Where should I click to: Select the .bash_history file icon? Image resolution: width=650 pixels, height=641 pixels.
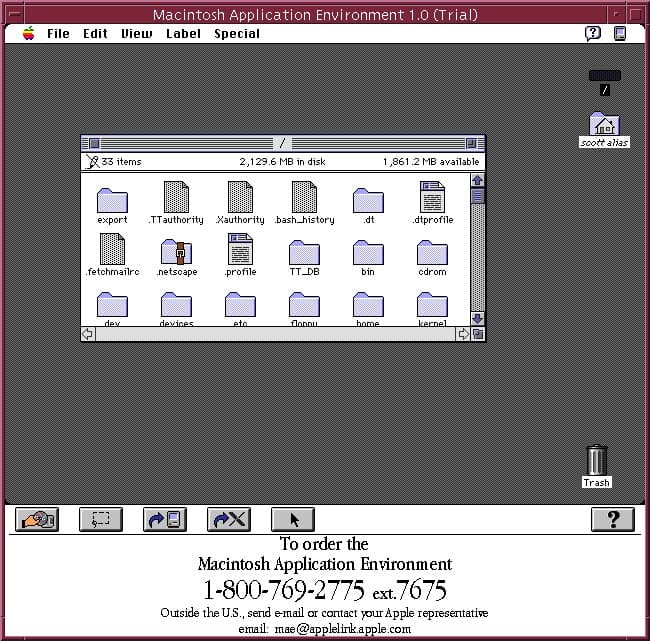(x=304, y=197)
